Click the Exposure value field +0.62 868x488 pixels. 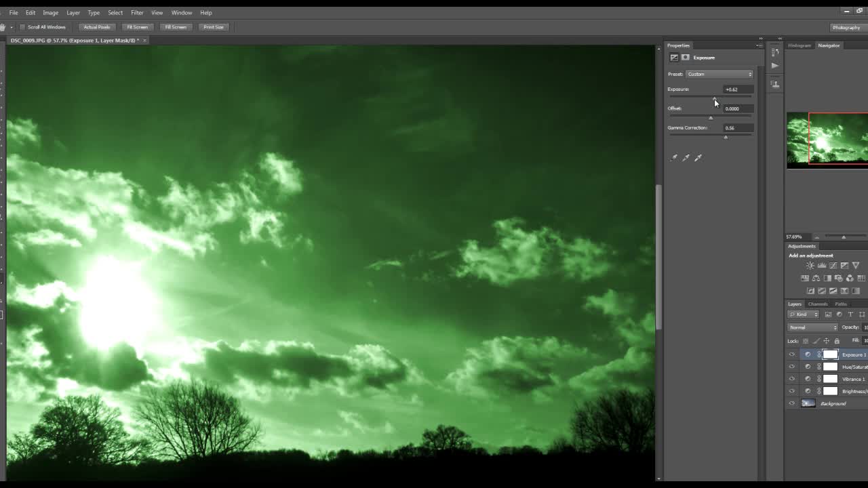(738, 89)
